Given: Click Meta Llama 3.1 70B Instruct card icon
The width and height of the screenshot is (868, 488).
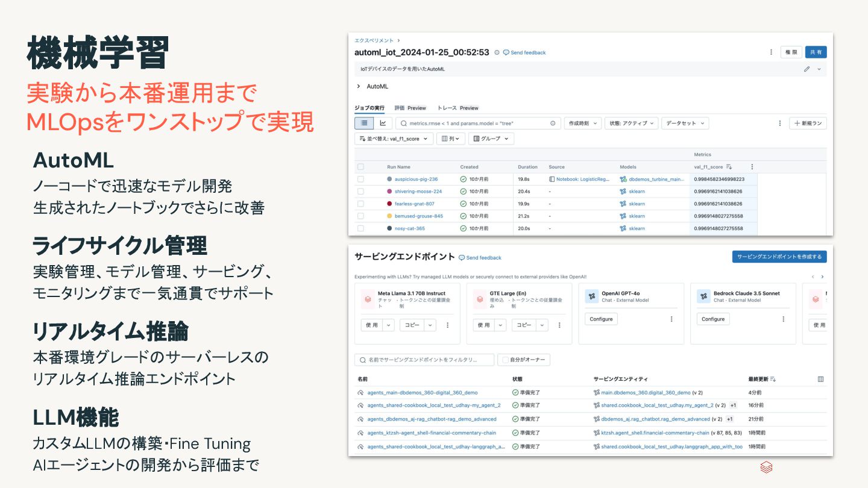Looking at the screenshot, I should coord(368,298).
